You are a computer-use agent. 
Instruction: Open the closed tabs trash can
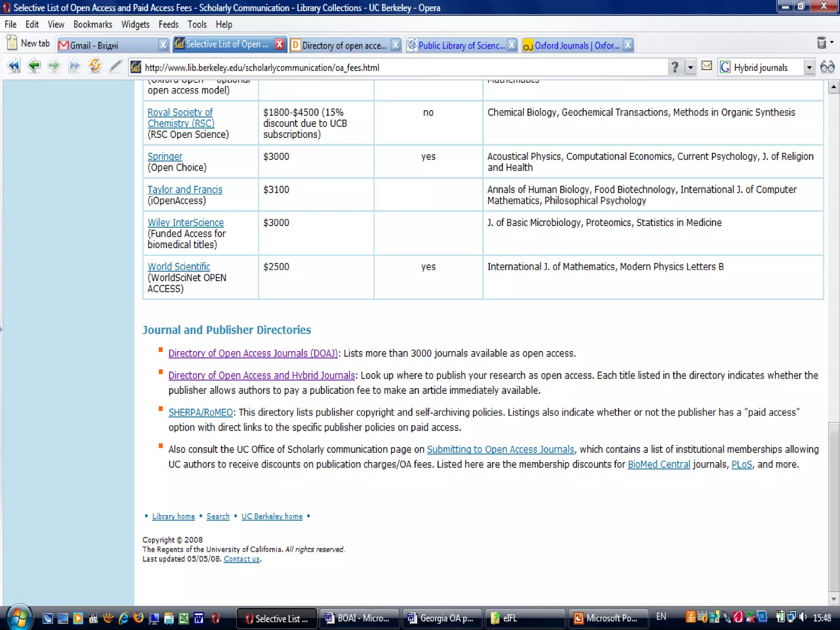tap(821, 43)
